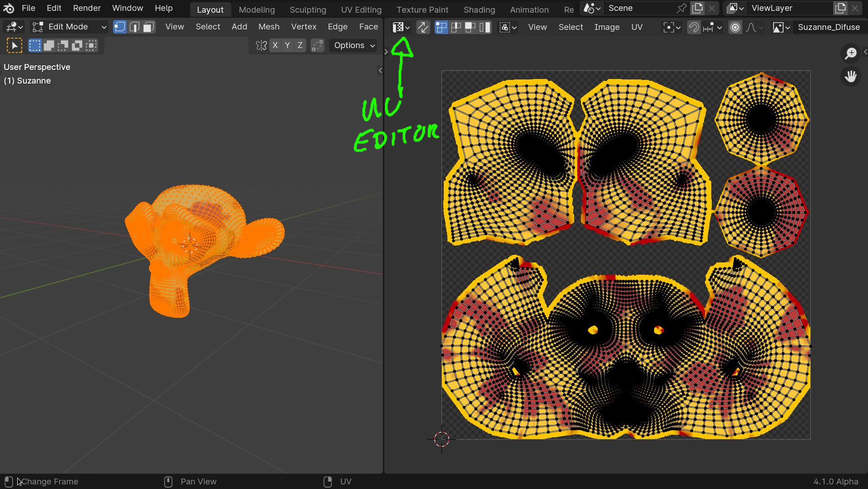Open the 3D viewport editor type menu

(14, 27)
